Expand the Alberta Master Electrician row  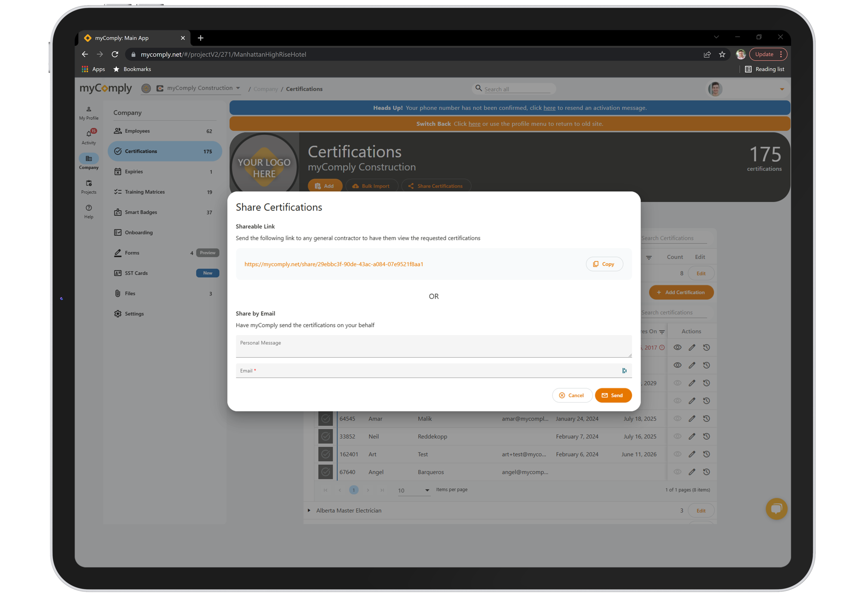tap(309, 511)
